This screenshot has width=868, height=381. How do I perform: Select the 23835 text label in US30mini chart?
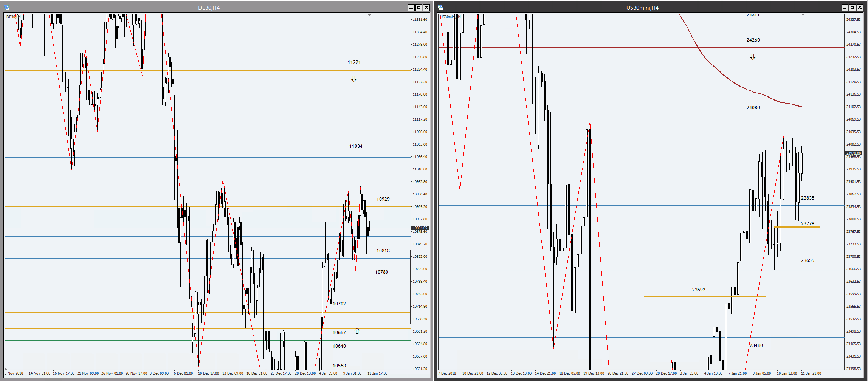pos(808,198)
